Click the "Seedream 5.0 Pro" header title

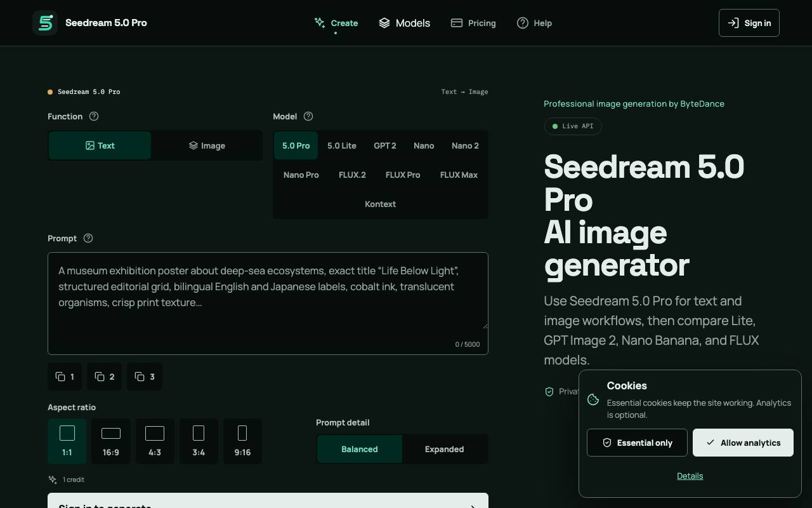pyautogui.click(x=106, y=23)
